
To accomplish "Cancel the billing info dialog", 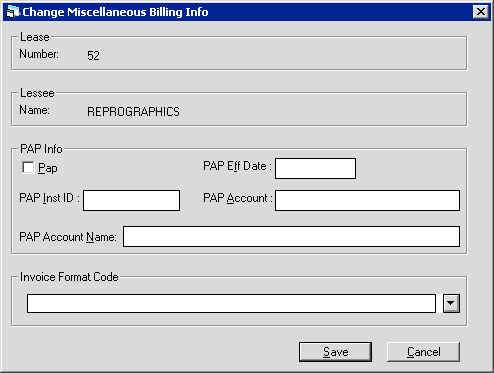I will coord(423,352).
